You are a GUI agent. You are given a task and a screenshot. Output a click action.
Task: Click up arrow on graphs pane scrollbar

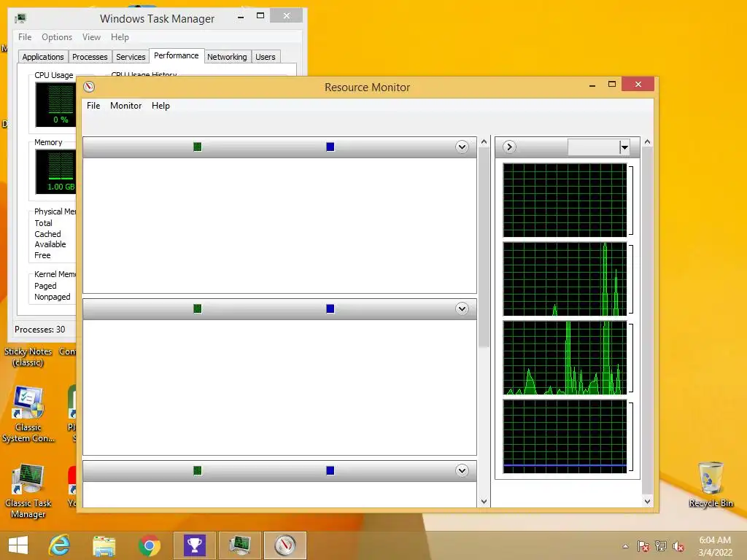point(647,142)
